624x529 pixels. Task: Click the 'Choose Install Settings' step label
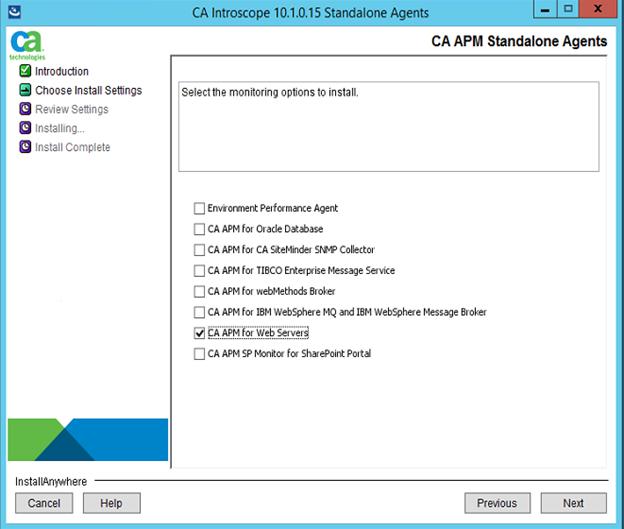88,90
